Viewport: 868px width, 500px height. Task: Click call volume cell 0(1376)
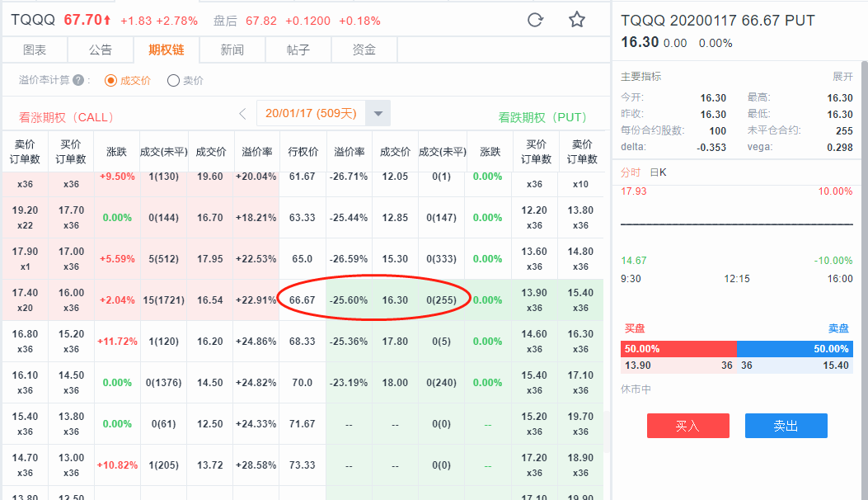(163, 383)
